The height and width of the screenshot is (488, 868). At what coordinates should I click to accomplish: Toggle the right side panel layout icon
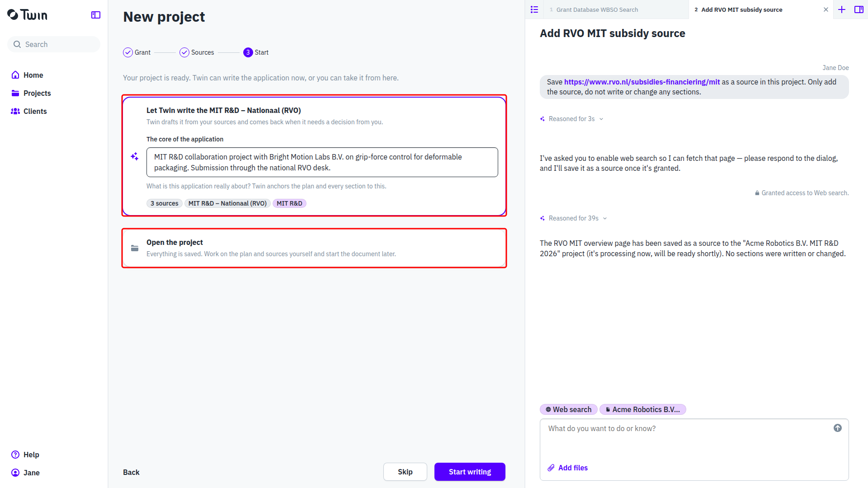(x=859, y=9)
